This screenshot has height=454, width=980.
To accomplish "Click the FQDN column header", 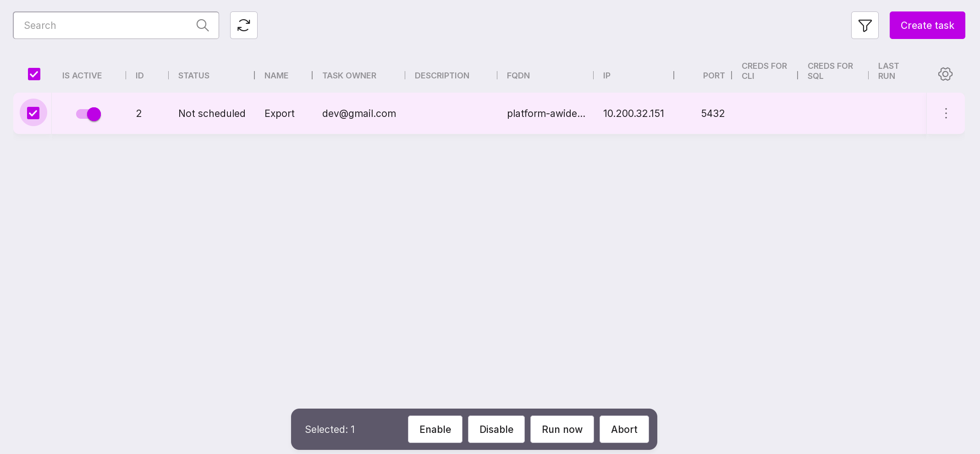I will pyautogui.click(x=518, y=76).
